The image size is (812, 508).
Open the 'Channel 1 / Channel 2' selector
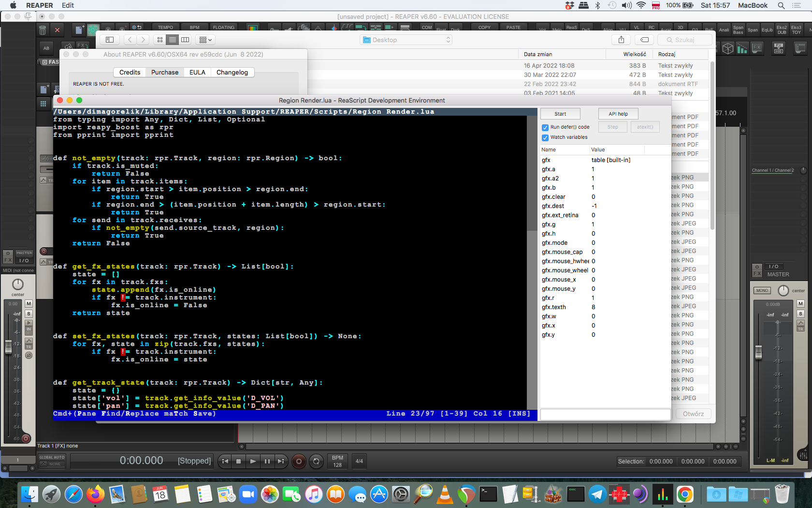tap(773, 170)
